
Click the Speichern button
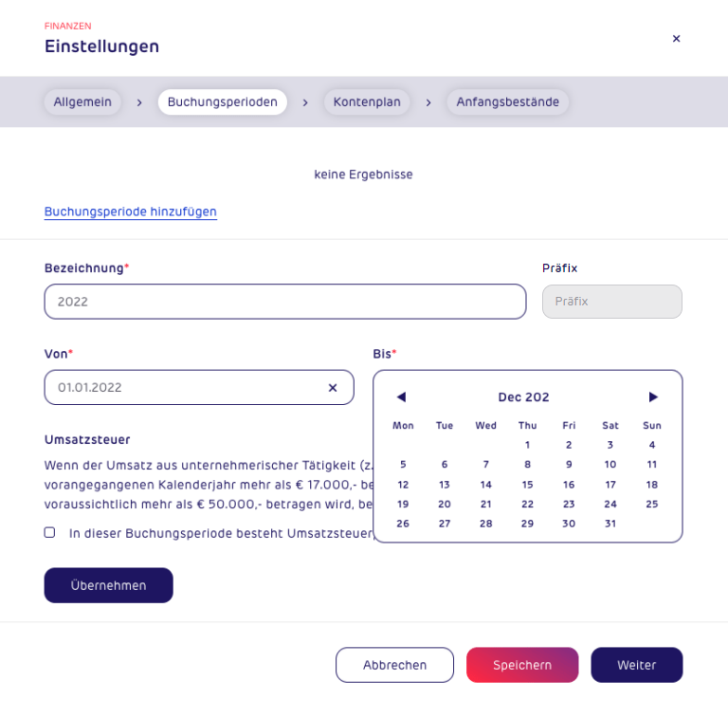coord(522,665)
